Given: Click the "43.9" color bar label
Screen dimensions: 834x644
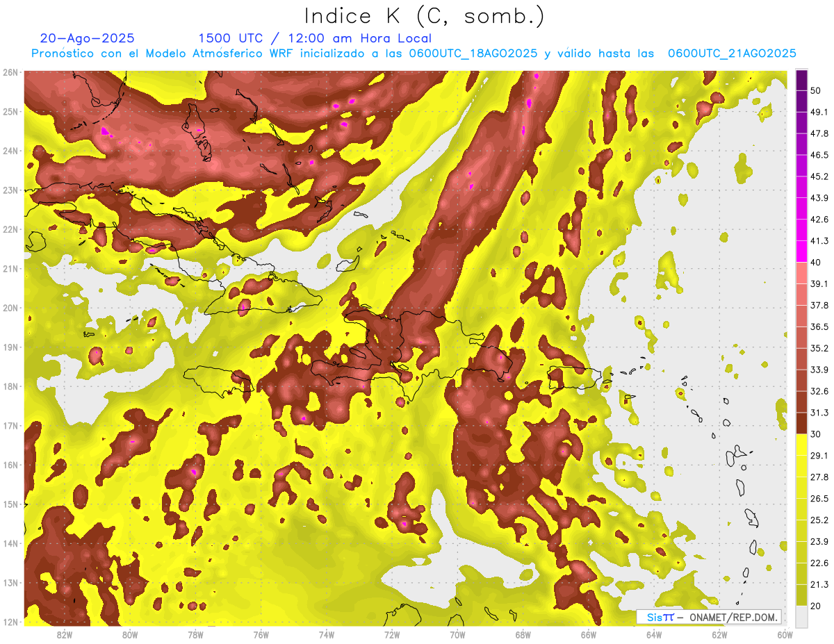Looking at the screenshot, I should pos(819,198).
